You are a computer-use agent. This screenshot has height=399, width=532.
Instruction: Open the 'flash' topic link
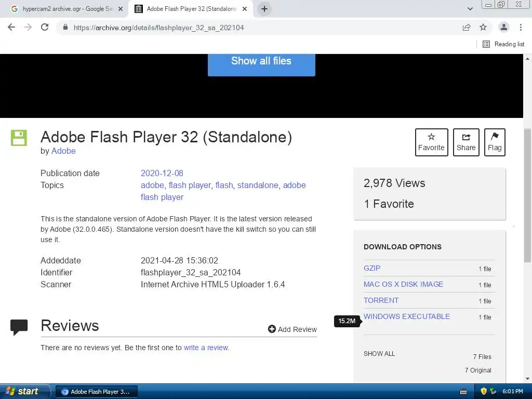click(x=224, y=185)
